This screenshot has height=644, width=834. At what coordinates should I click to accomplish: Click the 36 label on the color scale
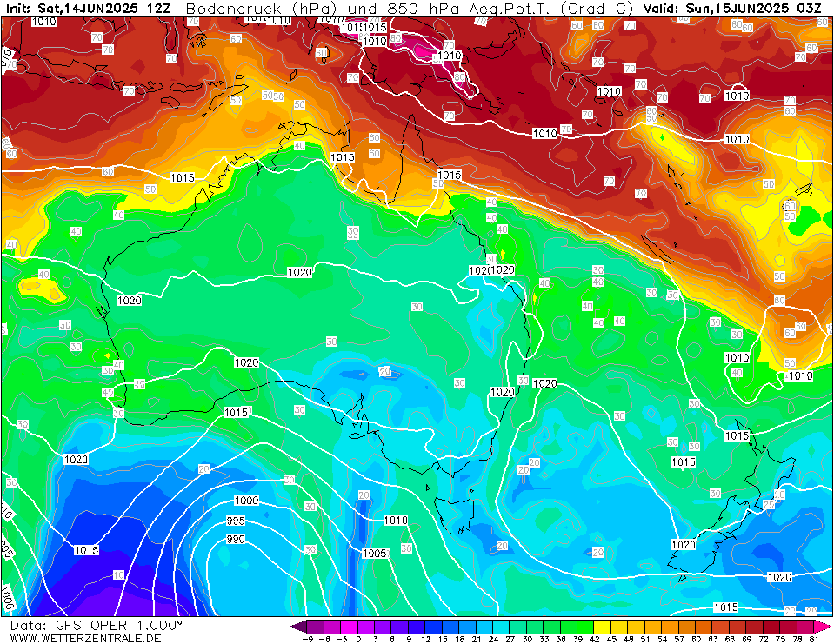coord(561,639)
